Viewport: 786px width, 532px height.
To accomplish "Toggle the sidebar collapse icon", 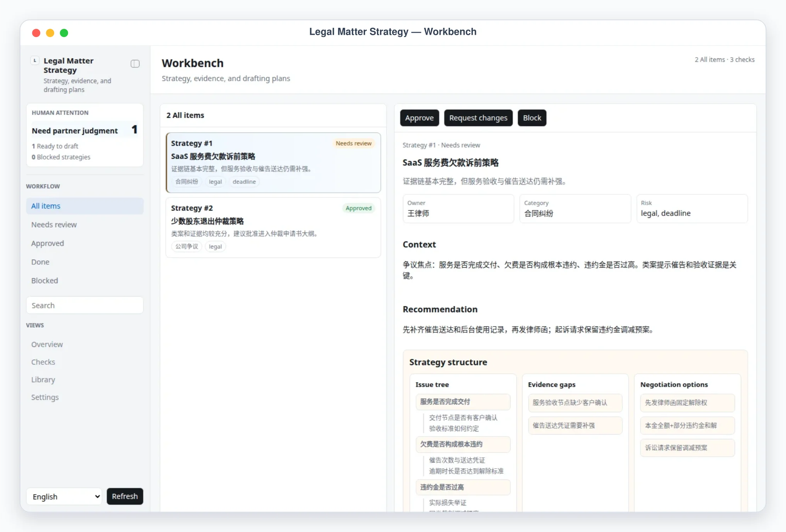I will 135,64.
